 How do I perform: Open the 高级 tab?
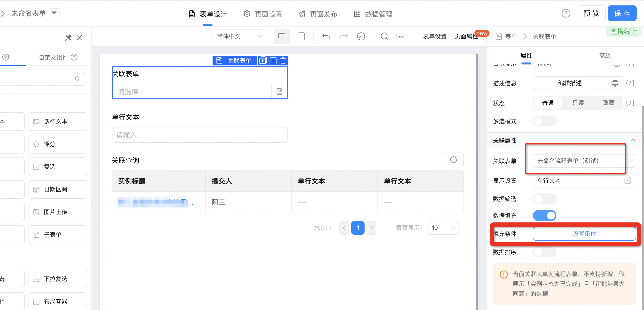pyautogui.click(x=605, y=56)
